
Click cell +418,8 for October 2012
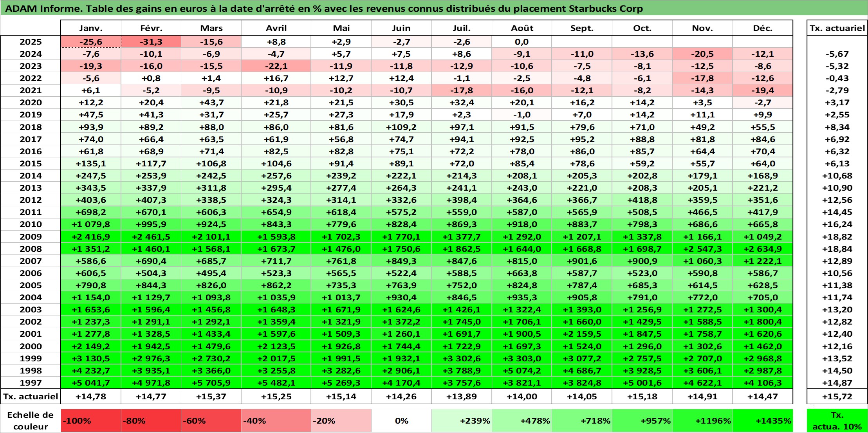pyautogui.click(x=642, y=200)
